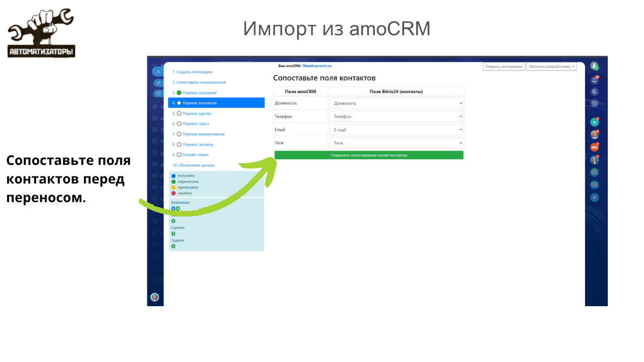The width and height of the screenshot is (644, 362).
Task: Open the "Должность" Bitrix24 field dropdown
Action: (396, 103)
